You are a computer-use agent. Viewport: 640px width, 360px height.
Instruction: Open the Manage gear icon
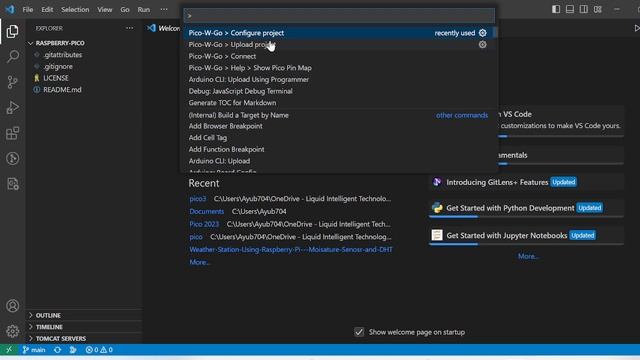click(x=12, y=331)
